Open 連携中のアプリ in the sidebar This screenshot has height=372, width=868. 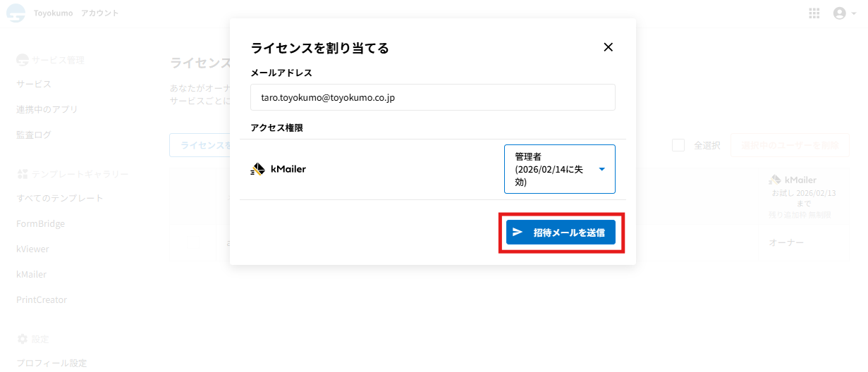[47, 109]
